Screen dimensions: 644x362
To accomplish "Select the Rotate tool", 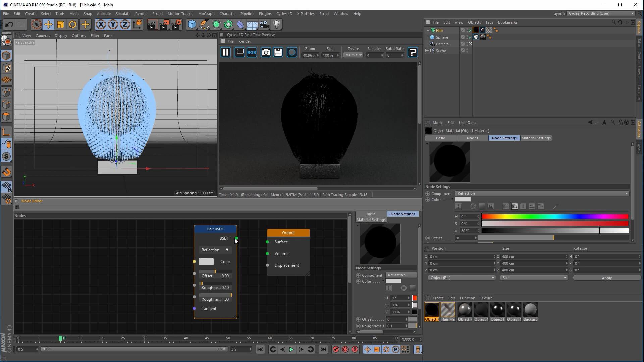I will tap(73, 24).
